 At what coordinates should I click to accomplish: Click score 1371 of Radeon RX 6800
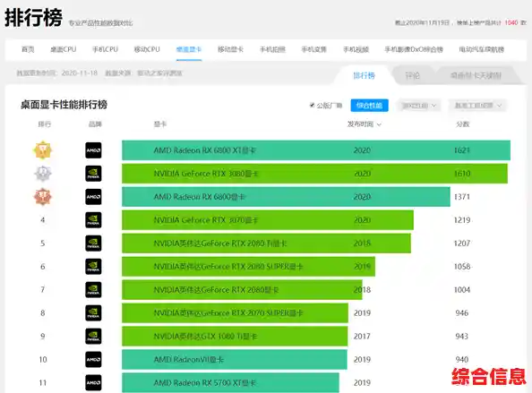[x=462, y=197]
